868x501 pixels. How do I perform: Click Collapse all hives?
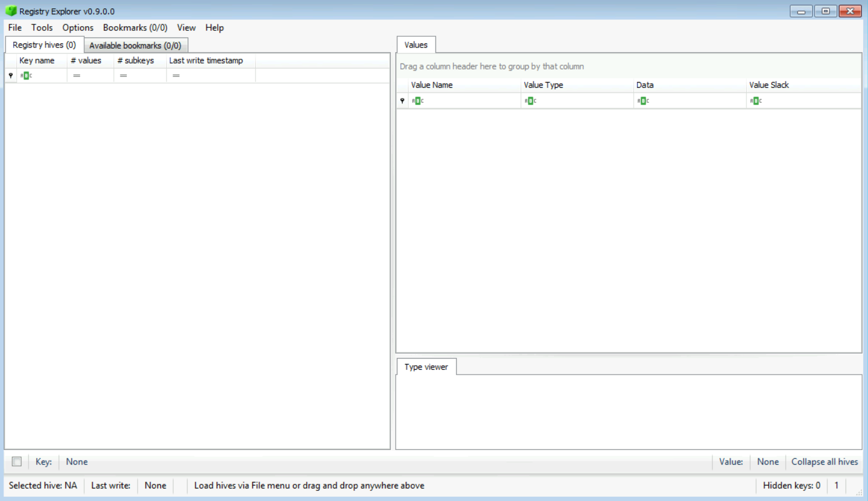click(825, 462)
